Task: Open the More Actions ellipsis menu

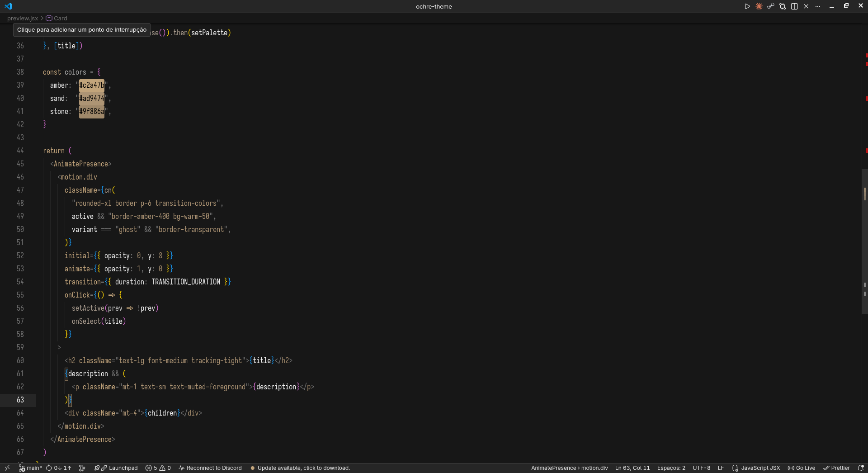Action: click(818, 6)
